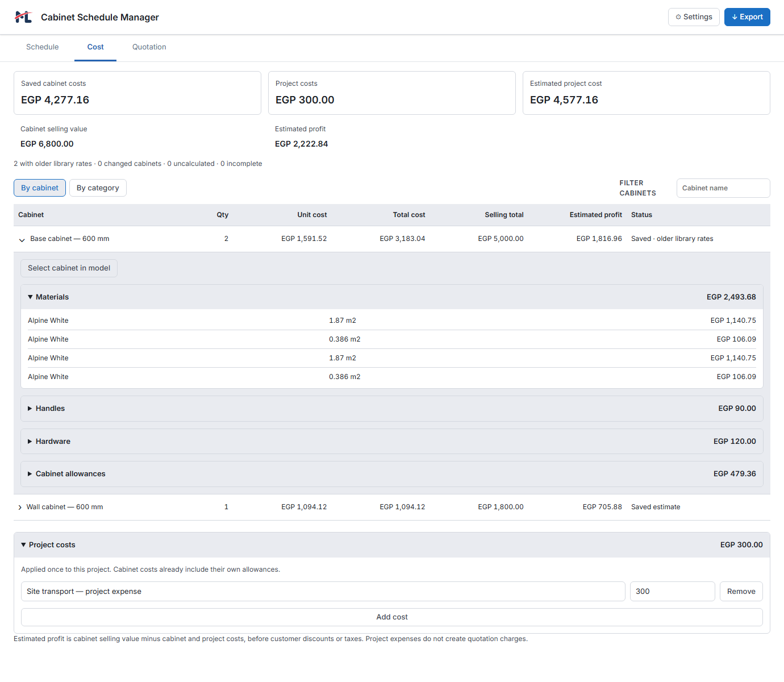Edit the Site transport expense name field
This screenshot has height=682, width=784.
coord(323,592)
